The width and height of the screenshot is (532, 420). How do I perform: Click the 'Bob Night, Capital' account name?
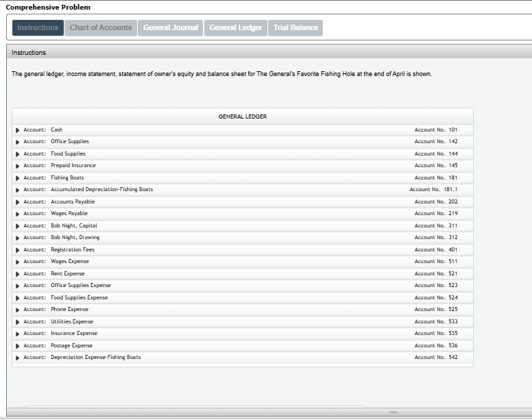(x=74, y=226)
